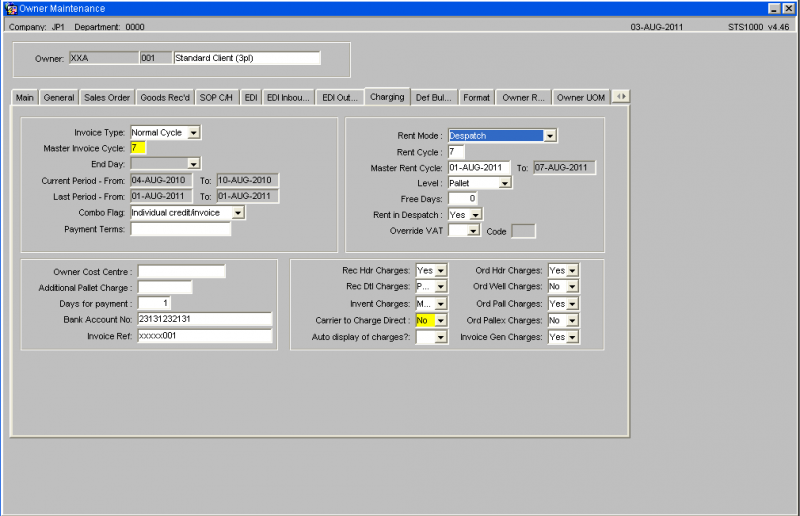Click the Standard Client (3pl) name field
The image size is (800, 516).
[247, 58]
